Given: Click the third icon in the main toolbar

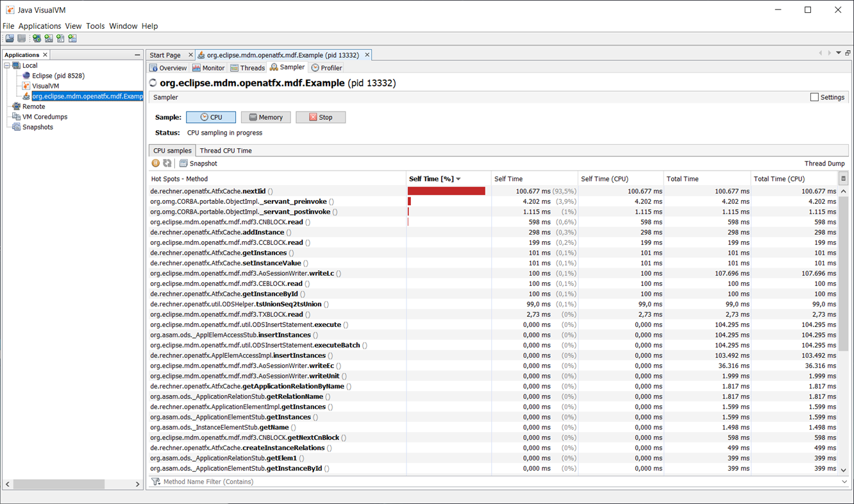Looking at the screenshot, I should coord(37,38).
